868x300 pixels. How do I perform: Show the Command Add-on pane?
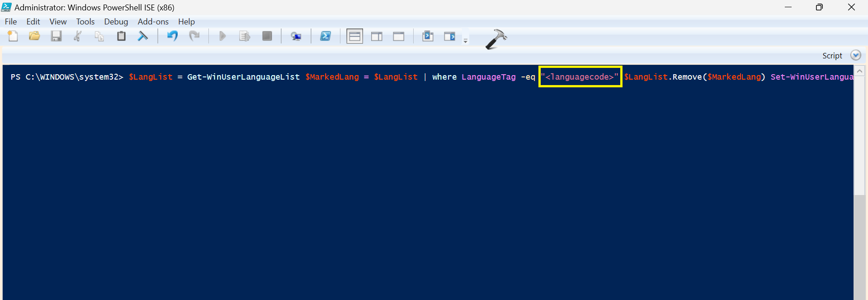pos(450,36)
